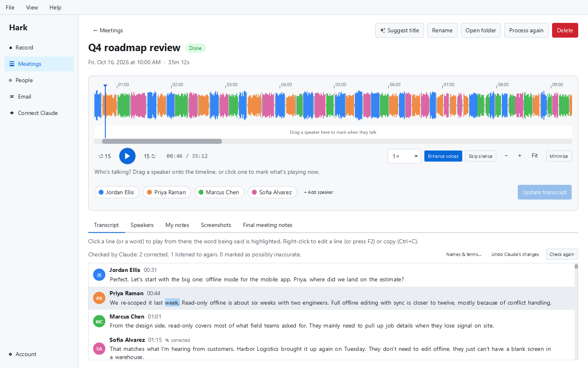Click the Account icon at sidebar bottom
The height and width of the screenshot is (368, 588).
coord(11,355)
